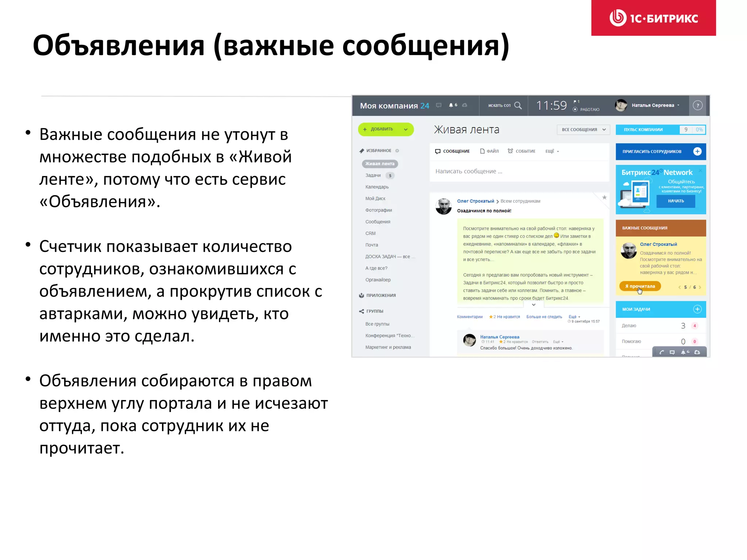Toggle the Работаю work status button
747x560 pixels.
pos(586,109)
